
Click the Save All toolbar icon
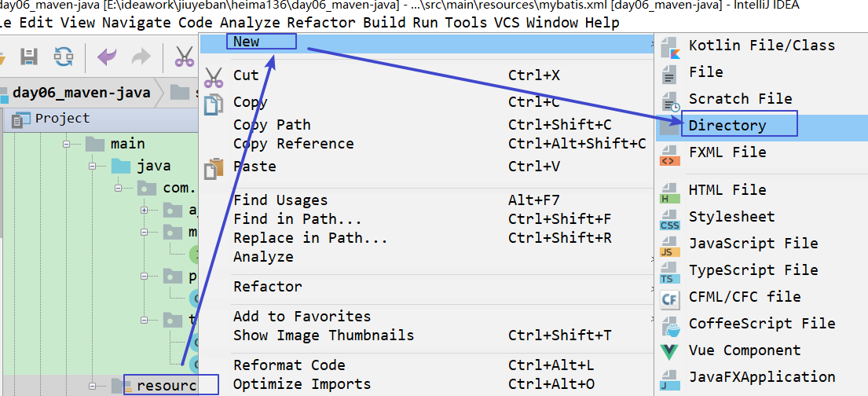tap(29, 56)
